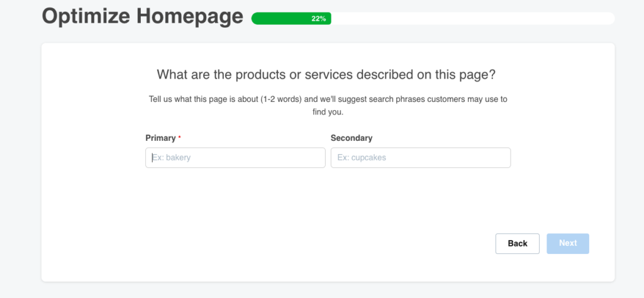Screen dimensions: 644x298
Task: Click the Secondary field label
Action: click(351, 138)
